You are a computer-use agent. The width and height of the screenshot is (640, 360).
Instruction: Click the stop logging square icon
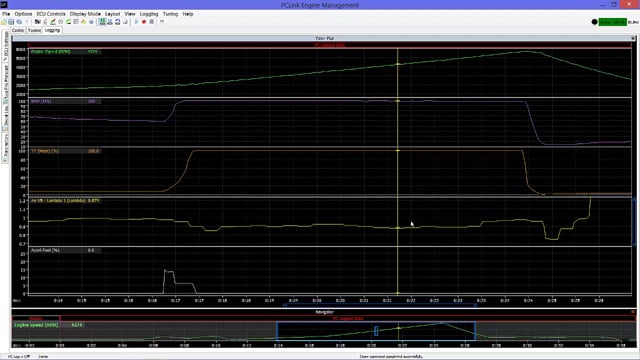[152, 22]
